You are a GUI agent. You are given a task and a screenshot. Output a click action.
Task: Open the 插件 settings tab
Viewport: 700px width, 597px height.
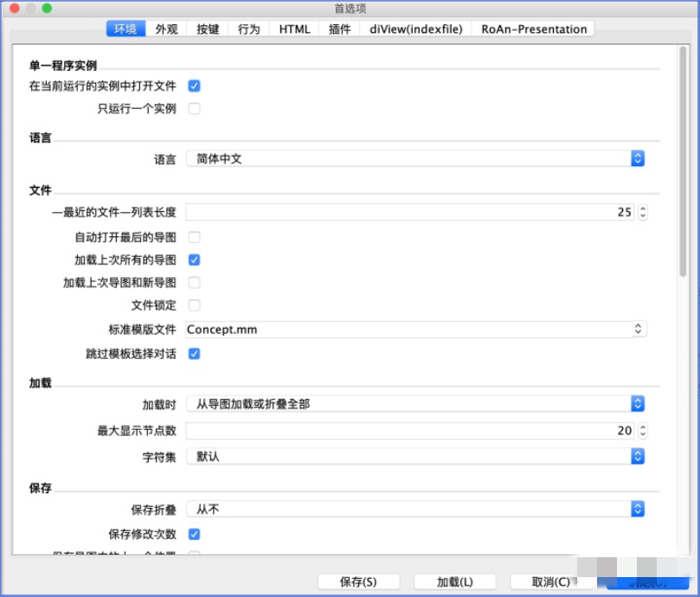[338, 29]
